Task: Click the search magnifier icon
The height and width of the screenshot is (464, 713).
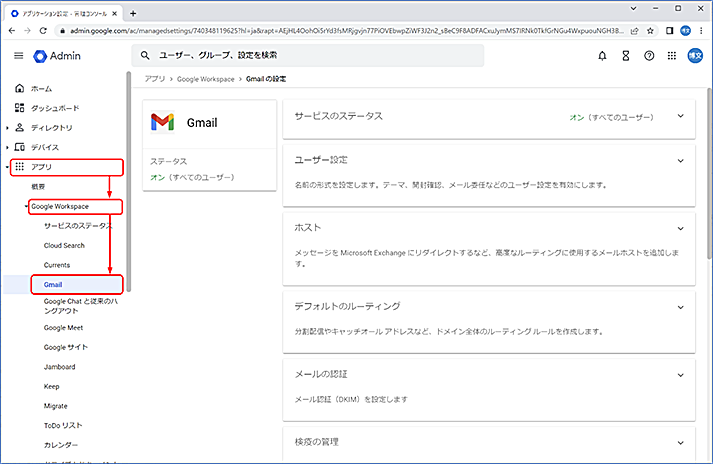Action: tap(145, 55)
